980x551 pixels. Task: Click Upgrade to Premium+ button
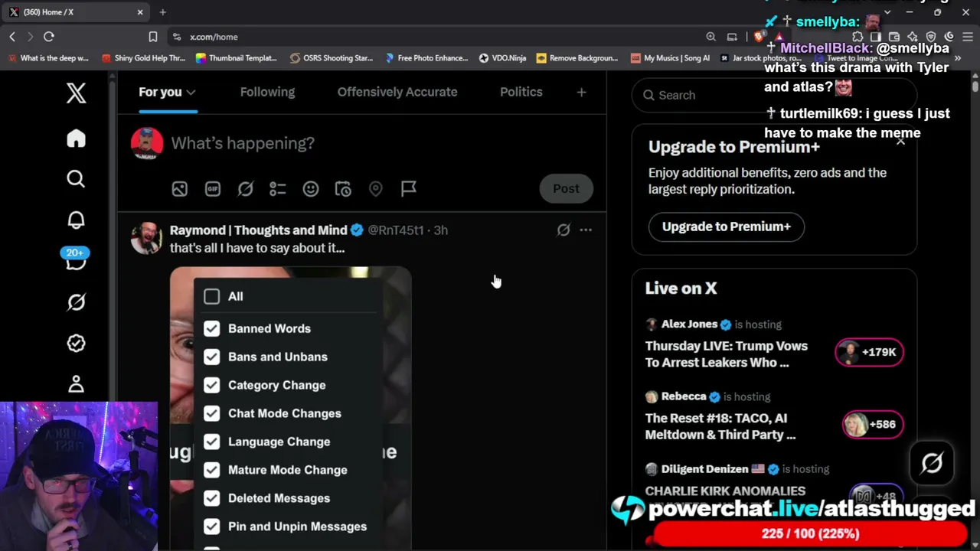point(727,227)
